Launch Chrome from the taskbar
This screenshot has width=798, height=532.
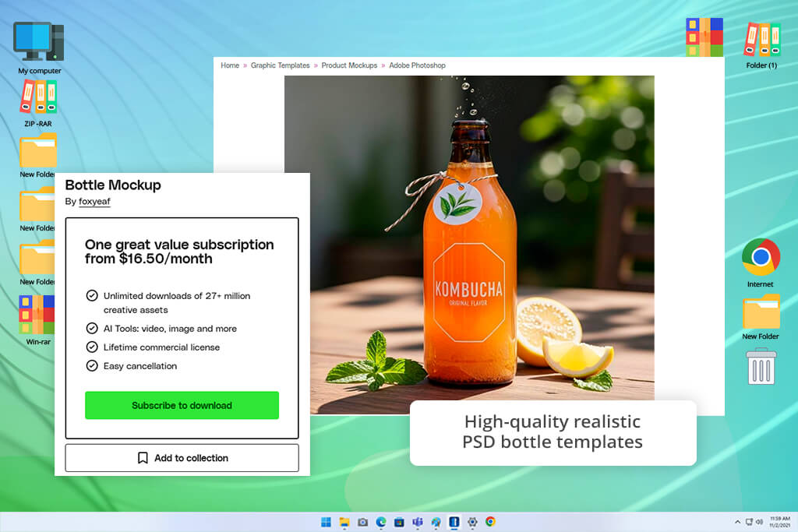[x=491, y=522]
